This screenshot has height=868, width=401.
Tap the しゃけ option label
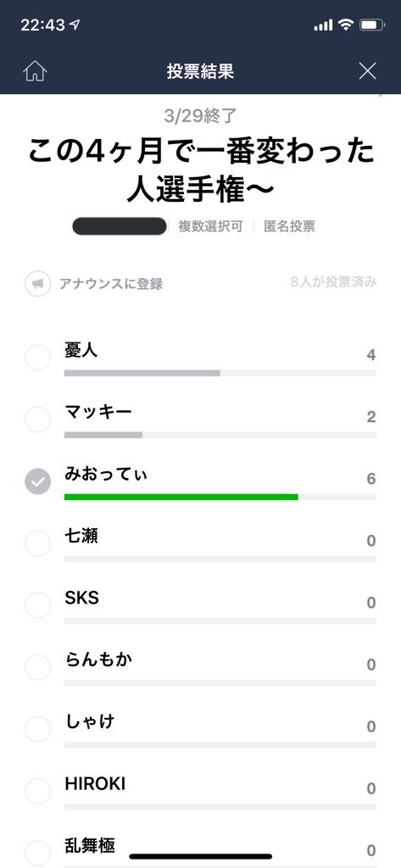(x=90, y=722)
